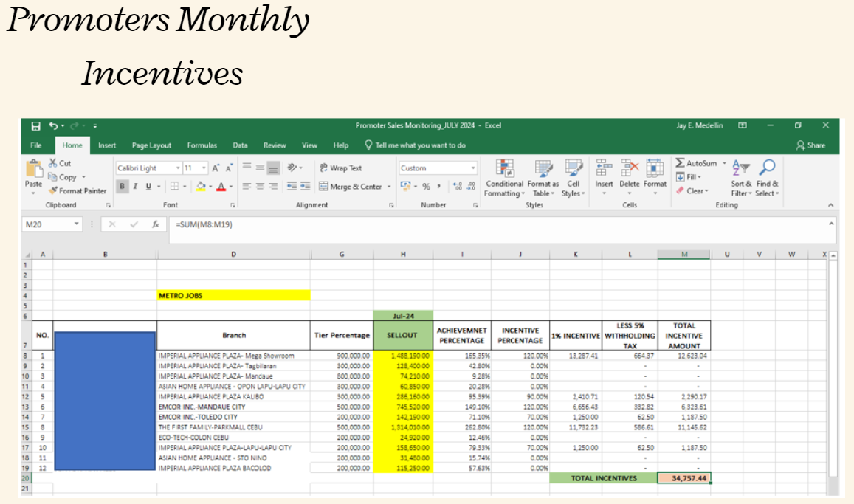Click the Increase Indent icon
The image size is (854, 504).
click(x=305, y=186)
